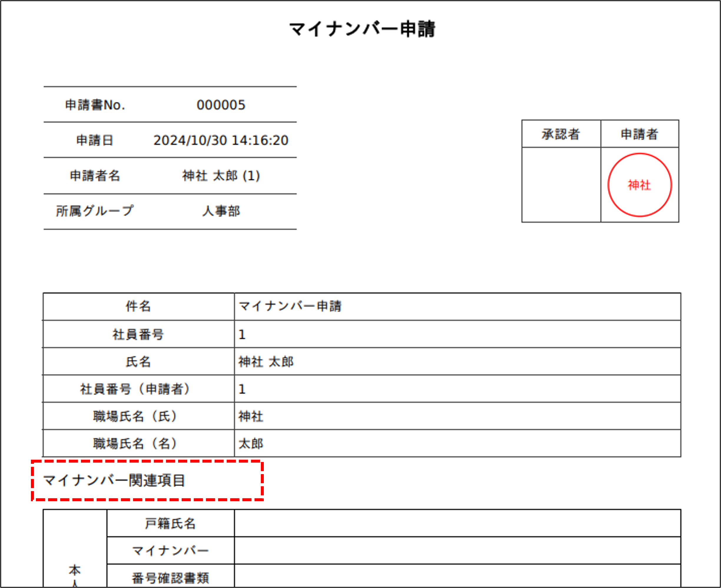Screen dimensions: 721x588
Task: Click 神社 太郎 in the 氏名 row
Action: coord(266,362)
